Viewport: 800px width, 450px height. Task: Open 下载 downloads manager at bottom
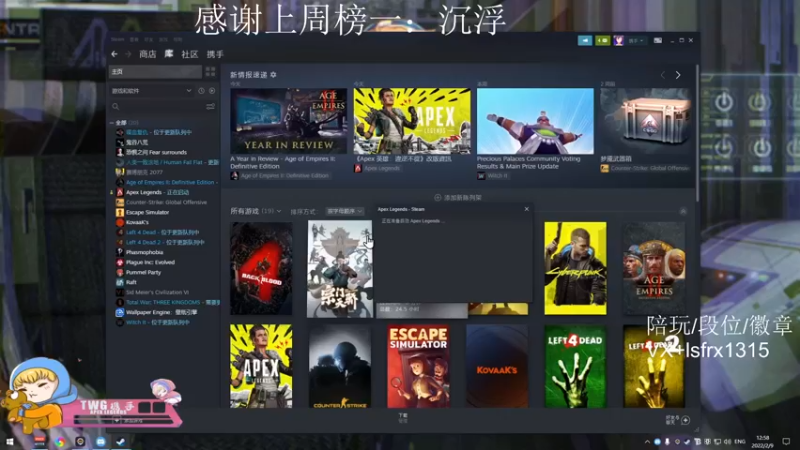click(x=403, y=418)
